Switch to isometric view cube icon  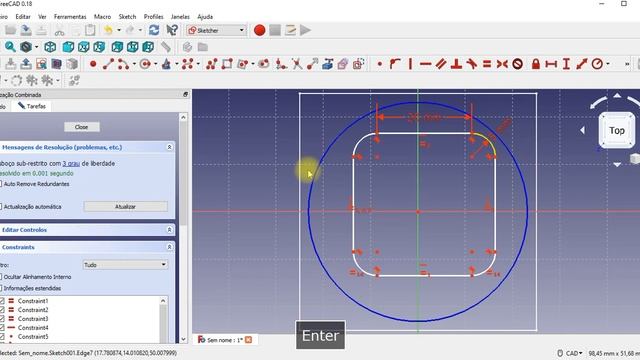pyautogui.click(x=50, y=47)
